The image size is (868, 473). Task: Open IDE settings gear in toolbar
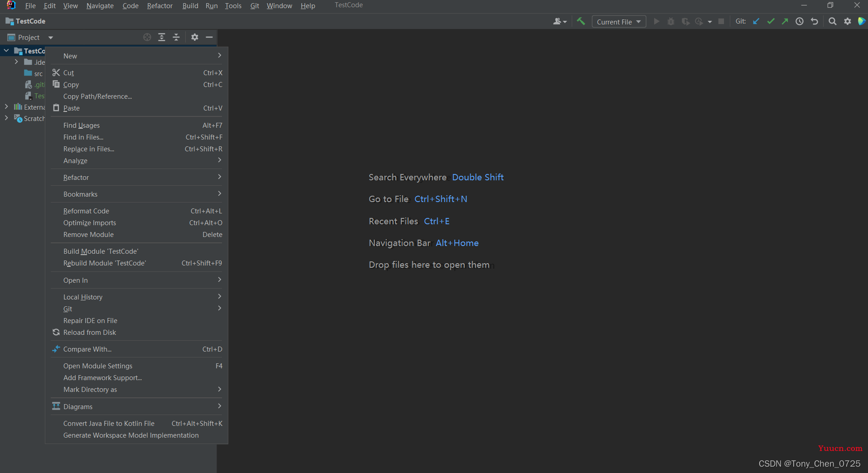pos(848,21)
